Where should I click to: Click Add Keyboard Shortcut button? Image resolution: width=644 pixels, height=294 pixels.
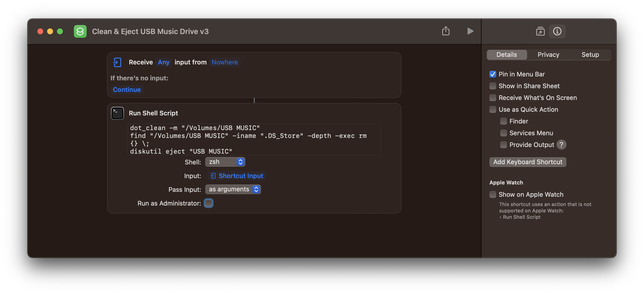pyautogui.click(x=527, y=162)
